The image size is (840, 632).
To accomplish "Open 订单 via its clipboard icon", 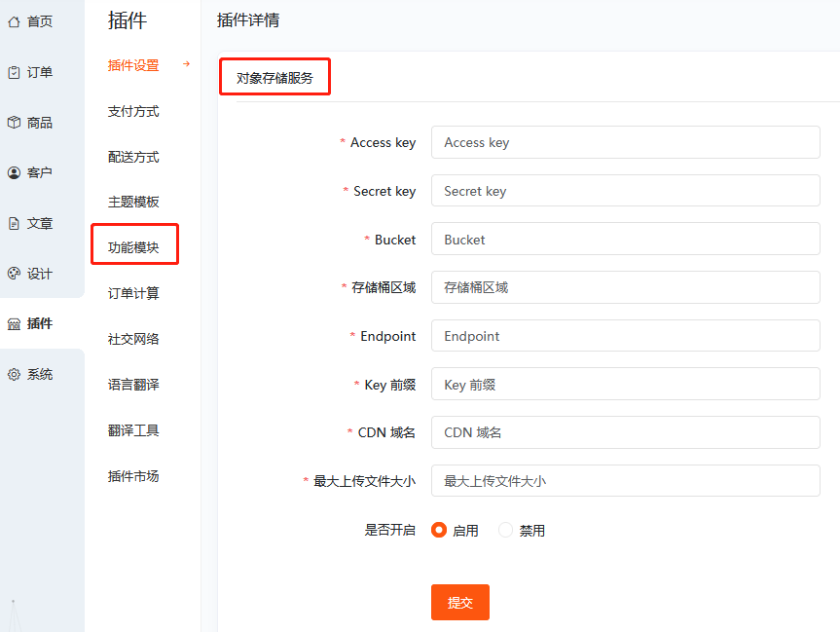I will point(14,72).
